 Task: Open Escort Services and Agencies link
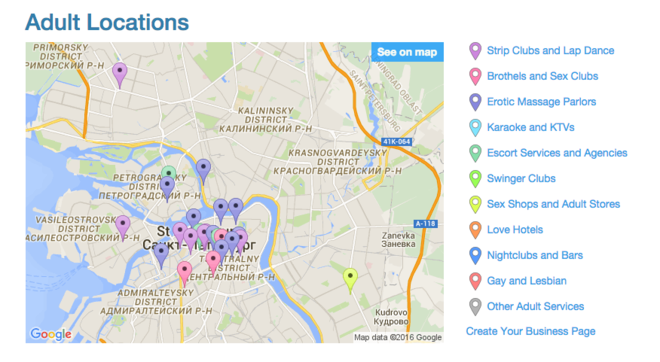557,153
